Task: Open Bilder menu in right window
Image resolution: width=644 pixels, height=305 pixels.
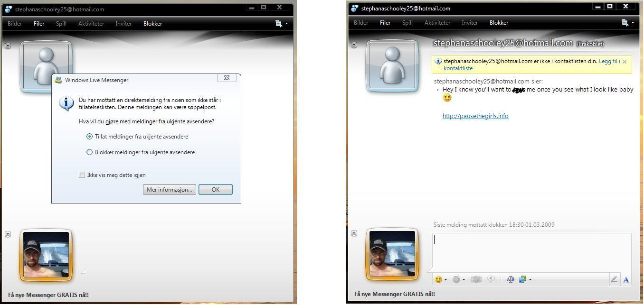Action: click(x=361, y=23)
